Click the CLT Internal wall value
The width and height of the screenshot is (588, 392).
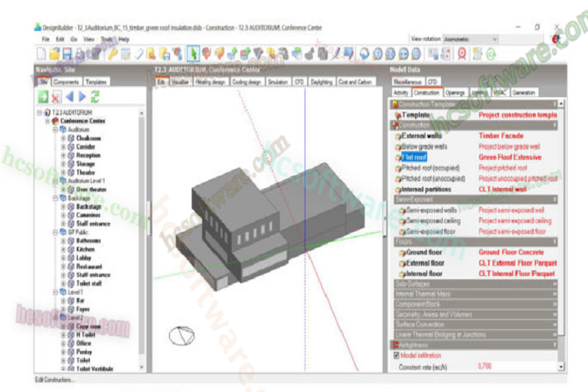[502, 189]
